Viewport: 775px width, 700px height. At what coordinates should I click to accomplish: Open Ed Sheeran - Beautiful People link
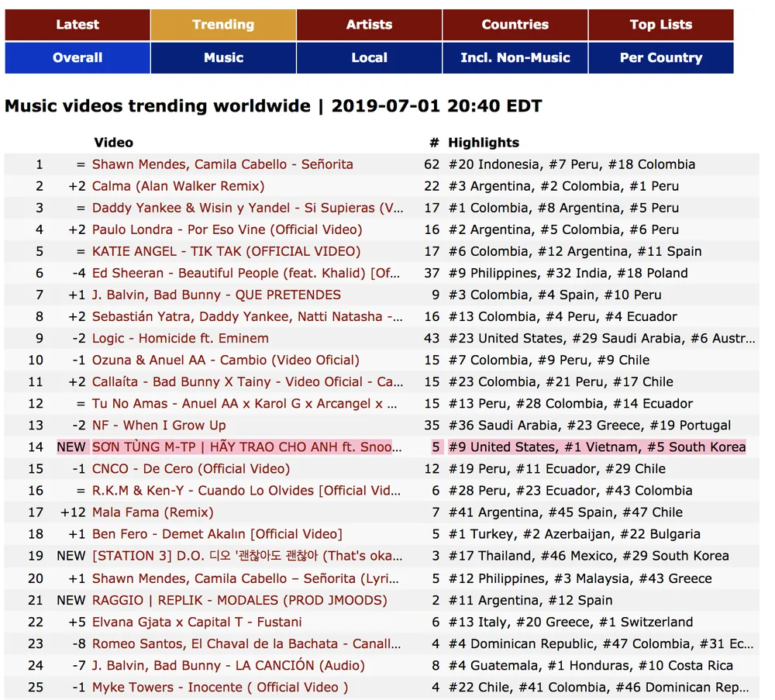[246, 273]
